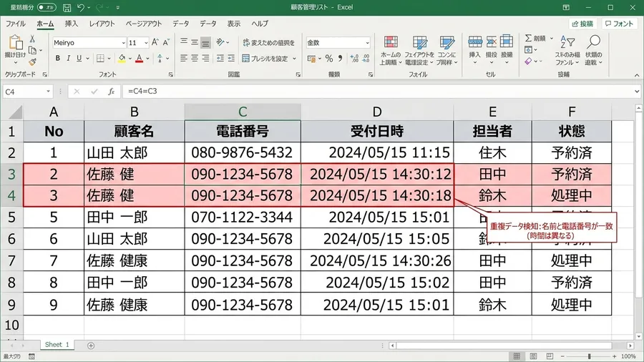
Task: Open the number format dropdown
Action: click(367, 43)
